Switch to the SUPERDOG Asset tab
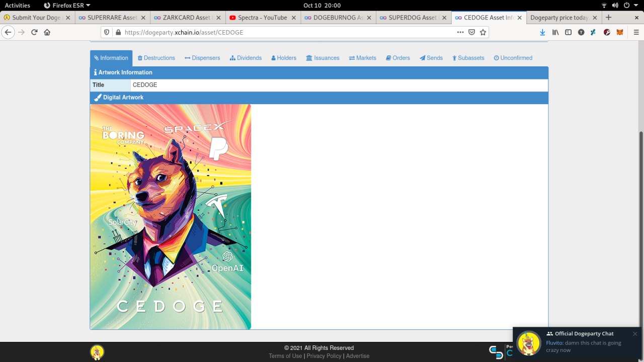This screenshot has height=362, width=644. (414, 18)
